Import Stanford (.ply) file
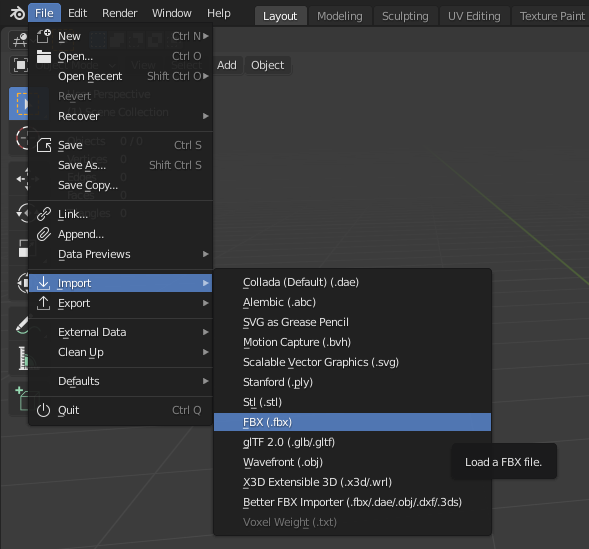 (352, 382)
